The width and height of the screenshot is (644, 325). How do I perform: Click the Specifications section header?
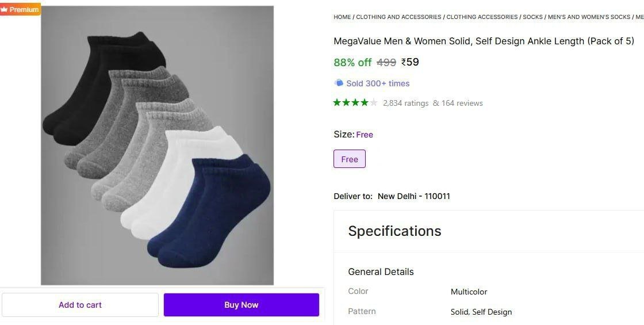(394, 231)
